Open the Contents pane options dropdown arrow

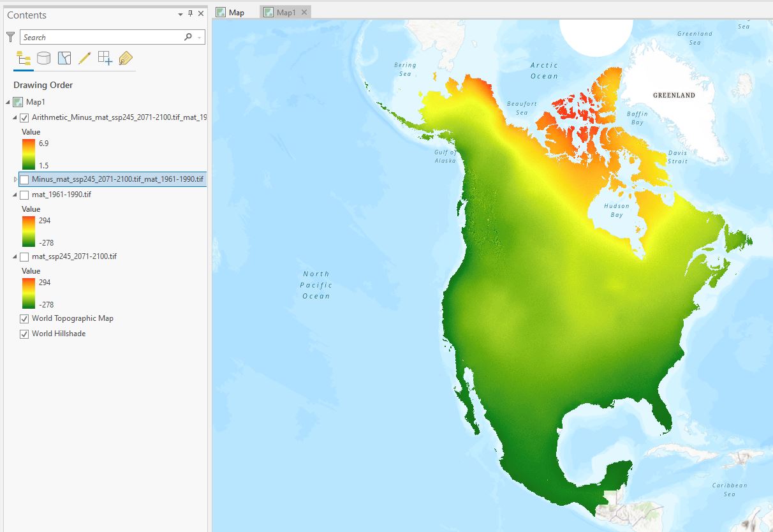(x=180, y=14)
